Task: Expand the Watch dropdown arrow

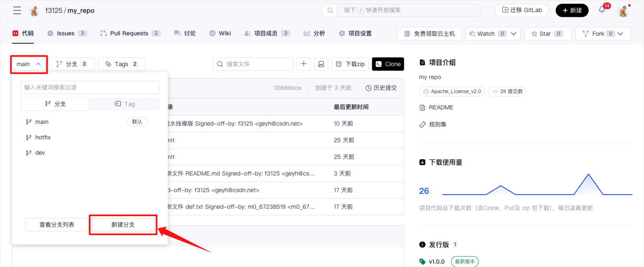Action: (514, 34)
